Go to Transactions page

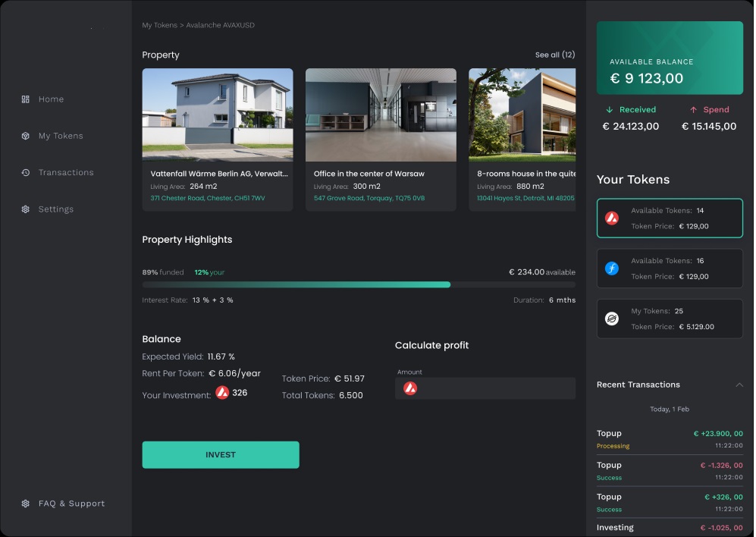point(66,172)
